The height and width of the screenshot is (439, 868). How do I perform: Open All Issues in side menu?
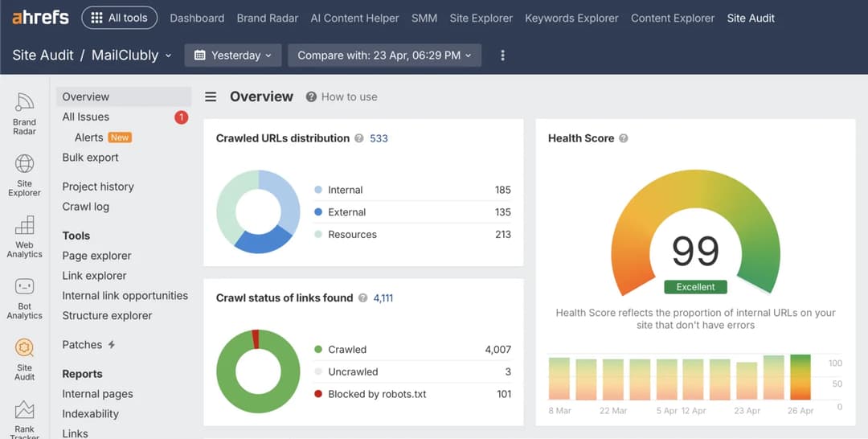click(86, 117)
